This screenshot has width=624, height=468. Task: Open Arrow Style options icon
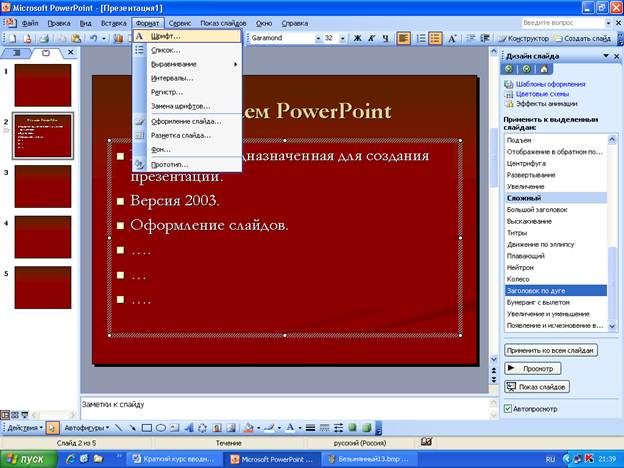[x=338, y=428]
